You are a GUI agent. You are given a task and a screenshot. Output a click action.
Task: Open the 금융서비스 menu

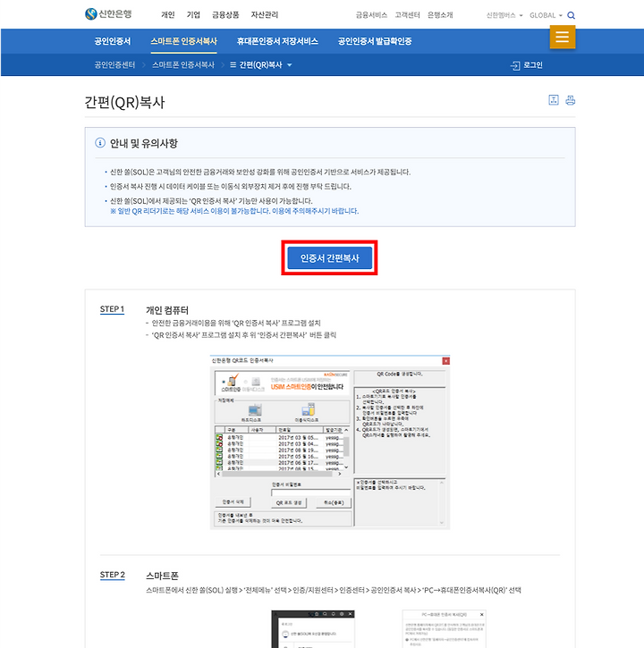click(371, 15)
